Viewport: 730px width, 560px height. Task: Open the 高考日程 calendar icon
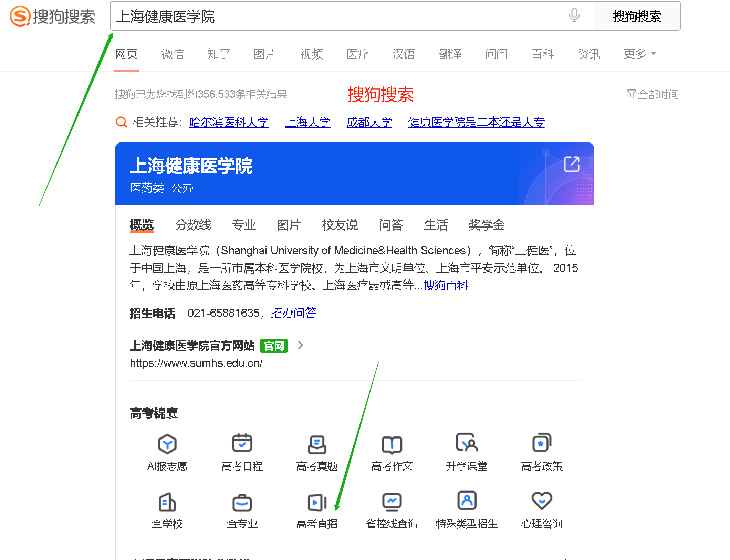[242, 443]
